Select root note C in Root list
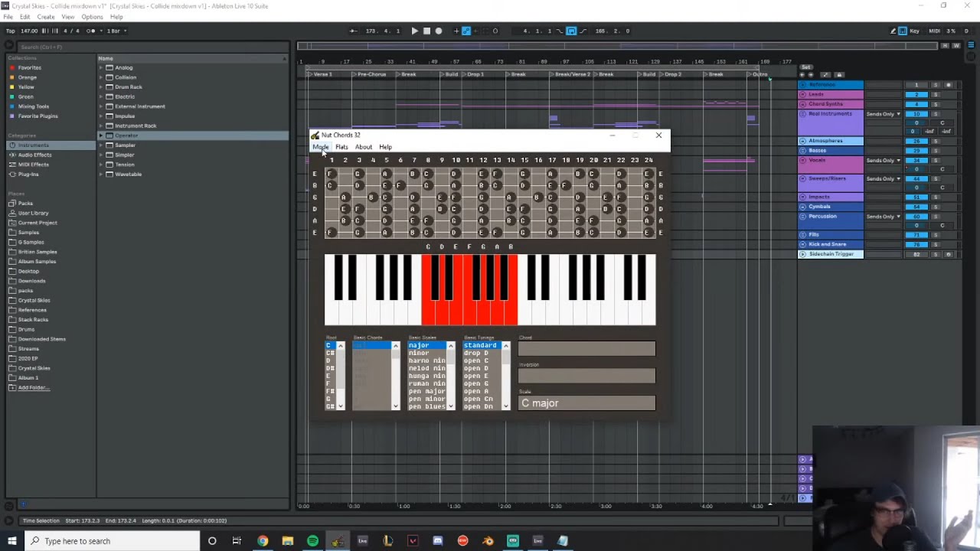Viewport: 980px width, 551px height. tap(331, 345)
